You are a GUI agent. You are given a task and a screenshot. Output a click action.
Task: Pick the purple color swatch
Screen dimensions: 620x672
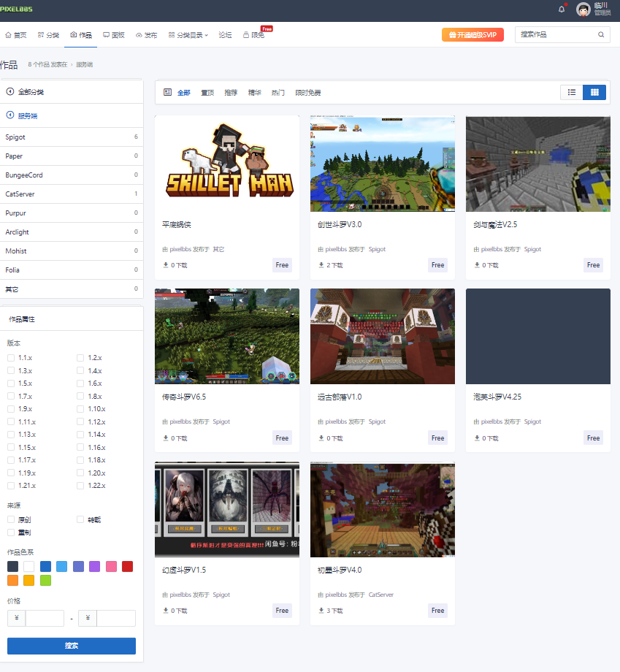pyautogui.click(x=95, y=567)
